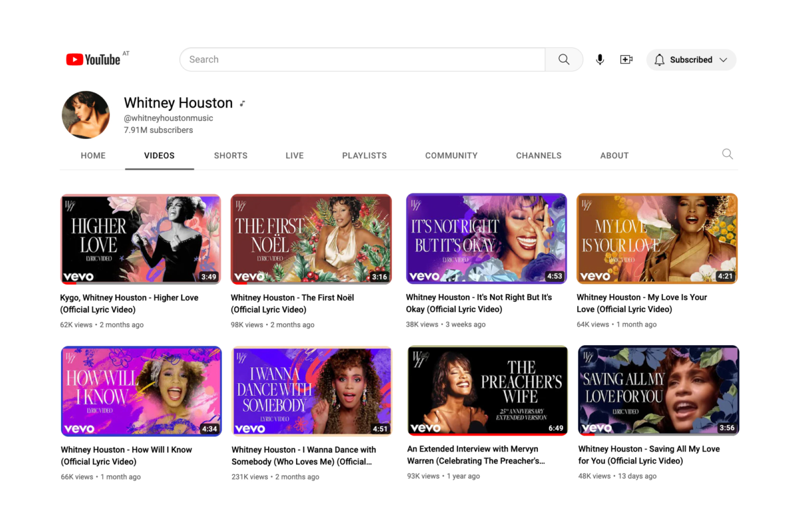Image resolution: width=798 pixels, height=532 pixels.
Task: Start voice search with microphone icon
Action: coord(600,59)
